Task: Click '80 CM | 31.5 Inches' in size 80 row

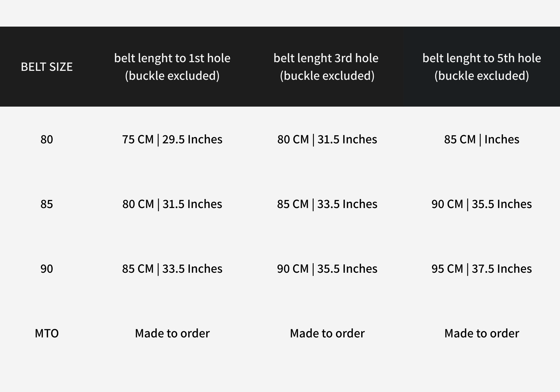Action: pyautogui.click(x=327, y=139)
